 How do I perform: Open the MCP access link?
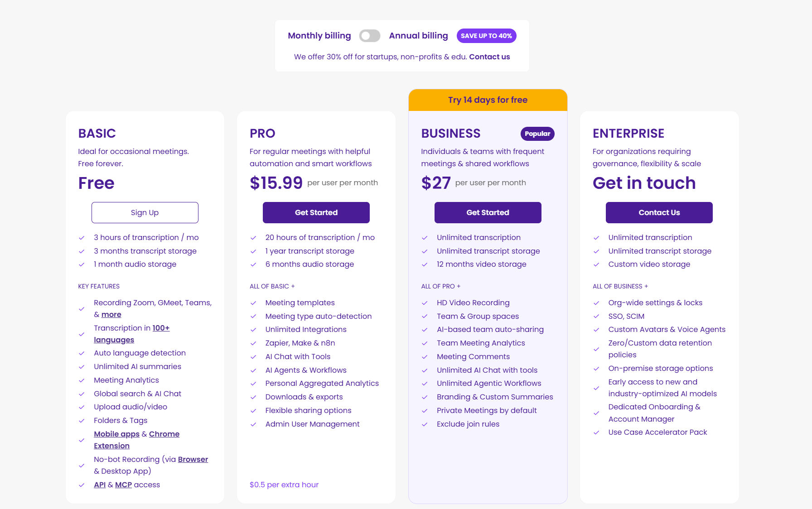[x=123, y=485]
